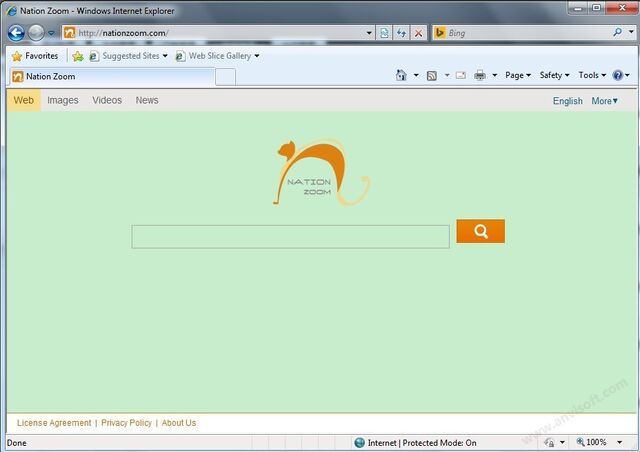The height and width of the screenshot is (452, 640).
Task: Click the Internet Explorer title bar icon
Action: (x=11, y=11)
